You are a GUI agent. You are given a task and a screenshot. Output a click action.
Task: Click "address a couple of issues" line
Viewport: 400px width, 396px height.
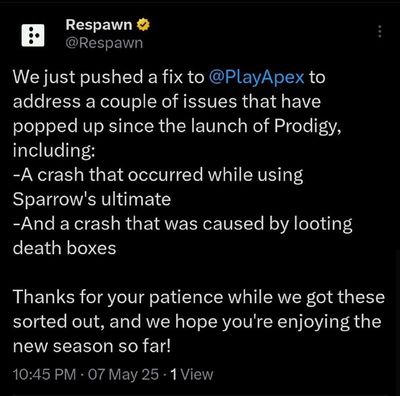167,102
